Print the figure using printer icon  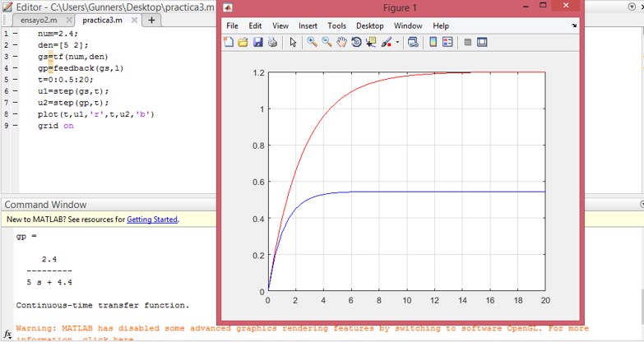tap(272, 42)
